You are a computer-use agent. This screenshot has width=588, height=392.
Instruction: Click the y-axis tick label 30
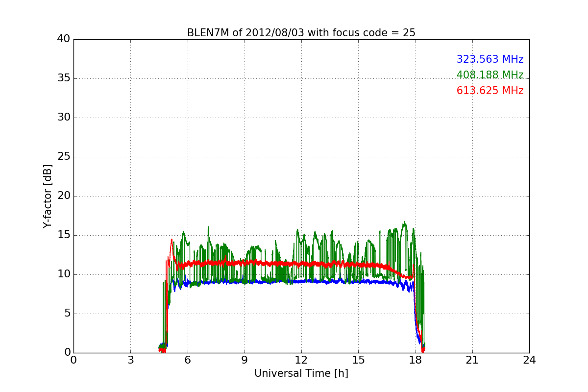64,118
